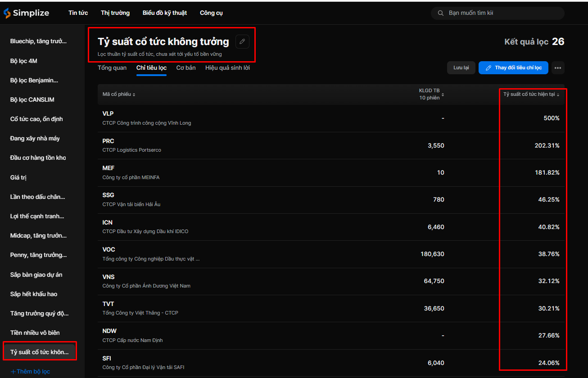Open Đang xây nhà máy filter

click(35, 139)
